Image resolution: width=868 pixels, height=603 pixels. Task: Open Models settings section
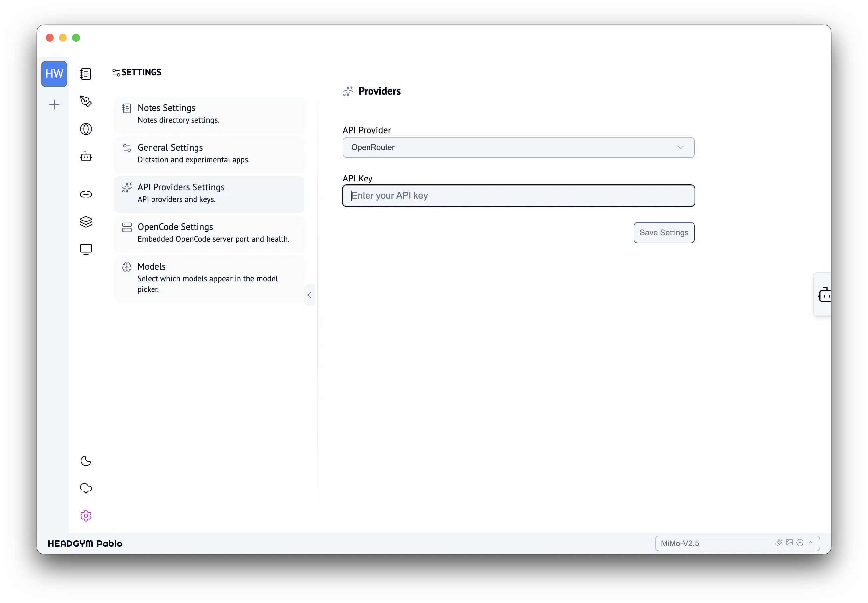209,278
